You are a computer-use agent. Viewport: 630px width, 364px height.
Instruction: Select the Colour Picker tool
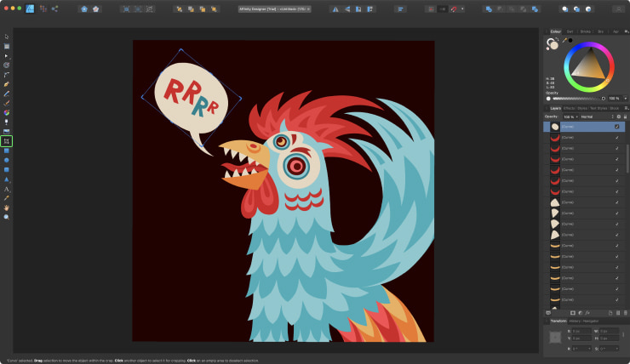pos(7,198)
